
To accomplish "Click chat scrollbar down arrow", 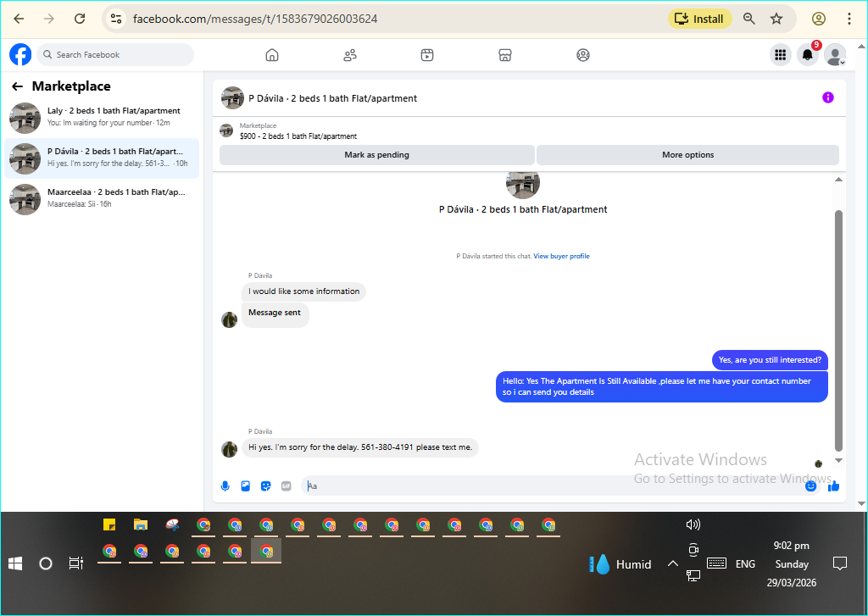I will [838, 460].
